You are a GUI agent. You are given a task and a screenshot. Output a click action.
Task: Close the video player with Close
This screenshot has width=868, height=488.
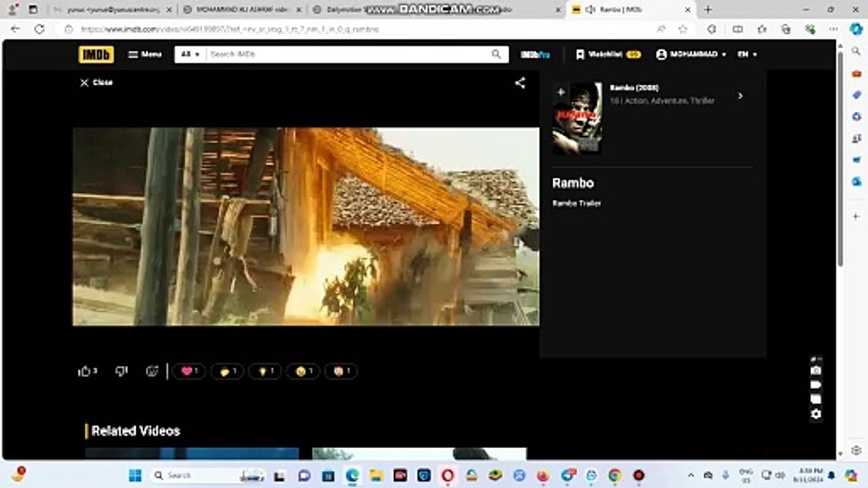(96, 82)
